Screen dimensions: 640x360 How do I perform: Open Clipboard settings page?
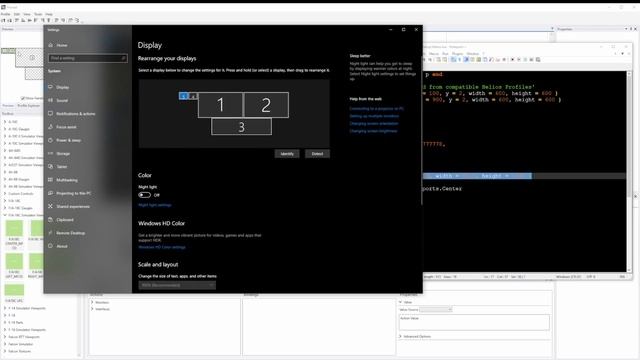click(x=65, y=220)
